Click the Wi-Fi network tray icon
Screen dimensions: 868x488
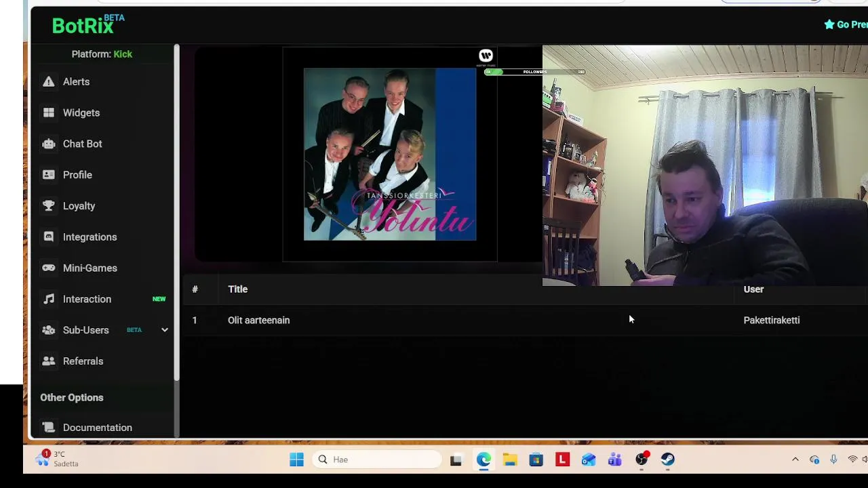[x=852, y=460]
